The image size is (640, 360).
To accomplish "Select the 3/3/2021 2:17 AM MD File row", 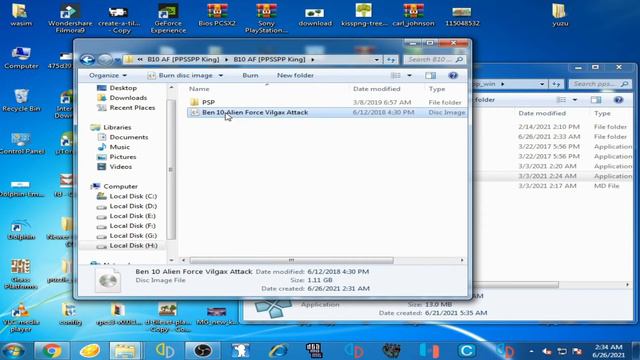I will pyautogui.click(x=553, y=186).
